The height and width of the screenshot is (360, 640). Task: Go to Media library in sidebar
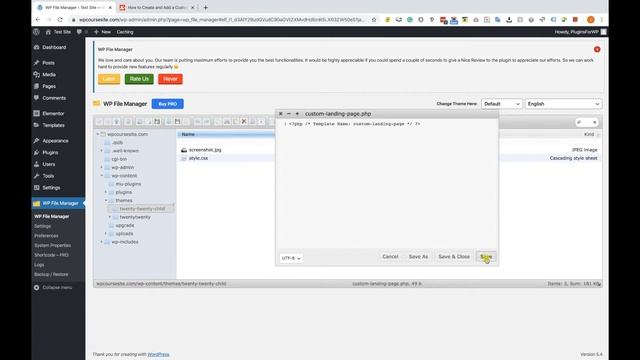tap(49, 75)
